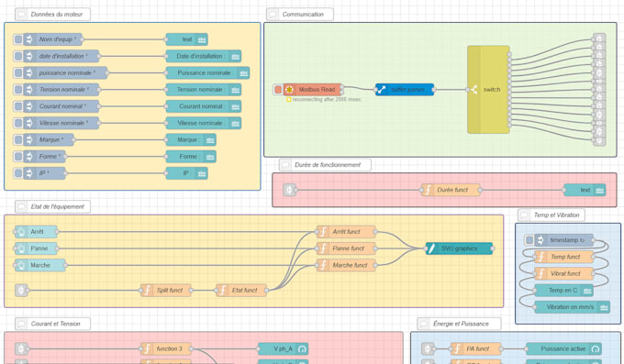Select the Données du moteur comment node
Image resolution: width=624 pixels, height=364 pixels.
(x=52, y=15)
